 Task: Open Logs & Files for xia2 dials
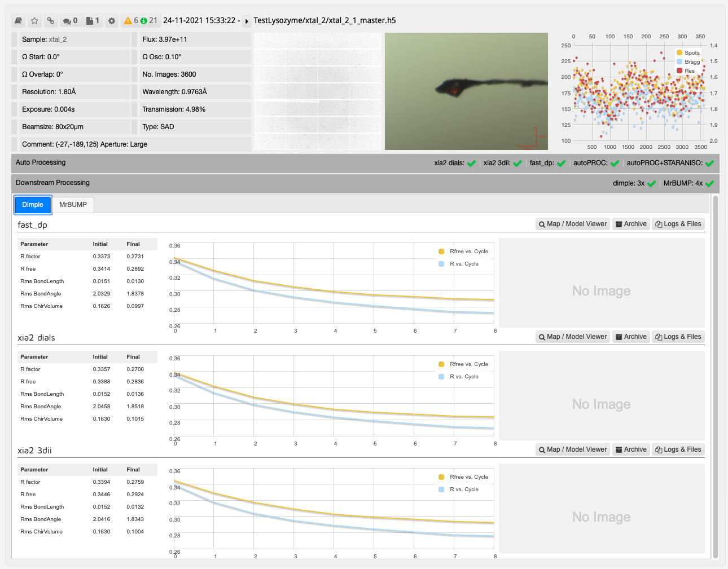pyautogui.click(x=678, y=337)
